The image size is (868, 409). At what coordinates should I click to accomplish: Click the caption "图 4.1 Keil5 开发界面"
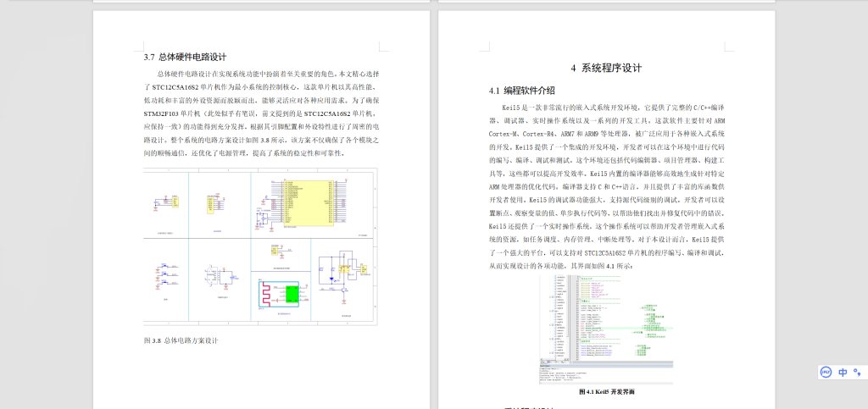pyautogui.click(x=607, y=392)
